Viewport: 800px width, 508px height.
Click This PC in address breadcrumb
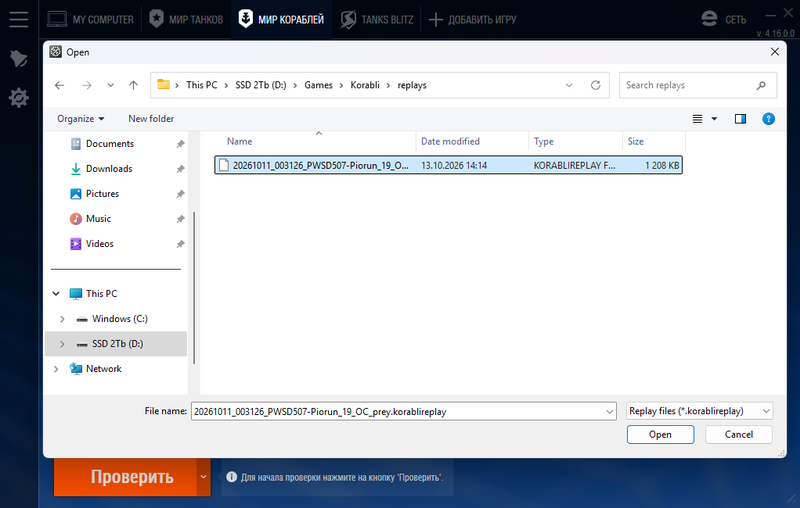coord(202,85)
